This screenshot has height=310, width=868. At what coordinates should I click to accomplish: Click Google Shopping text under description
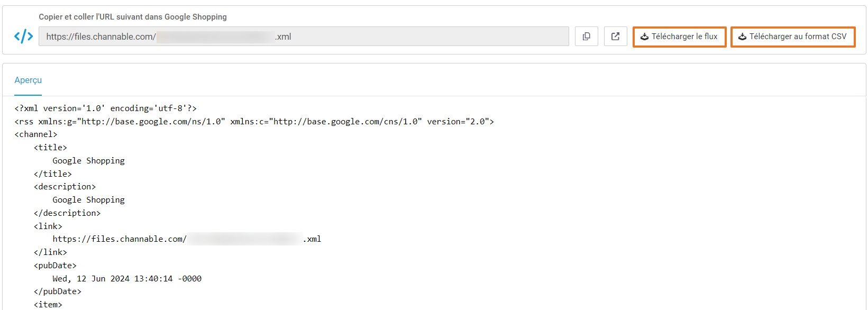88,200
